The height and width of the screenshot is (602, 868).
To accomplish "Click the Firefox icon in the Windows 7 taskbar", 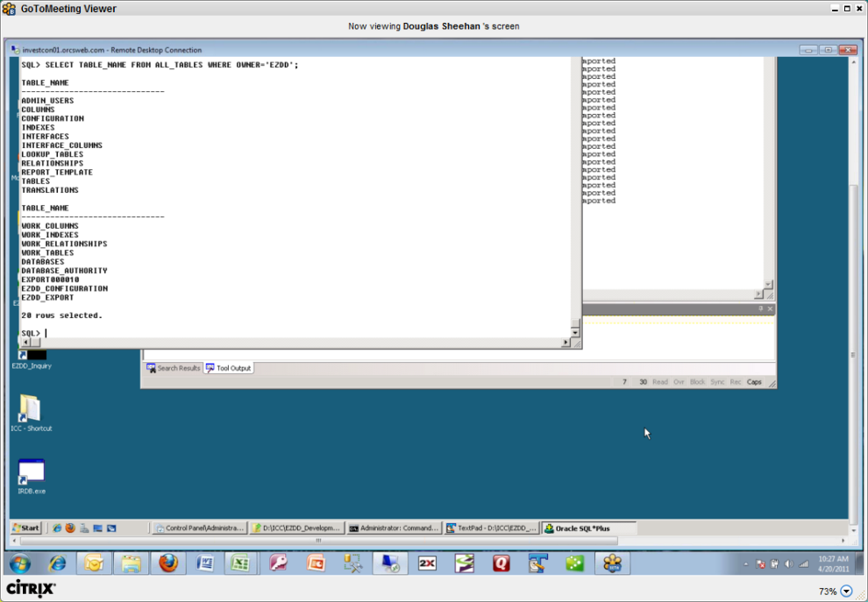I will tap(167, 563).
